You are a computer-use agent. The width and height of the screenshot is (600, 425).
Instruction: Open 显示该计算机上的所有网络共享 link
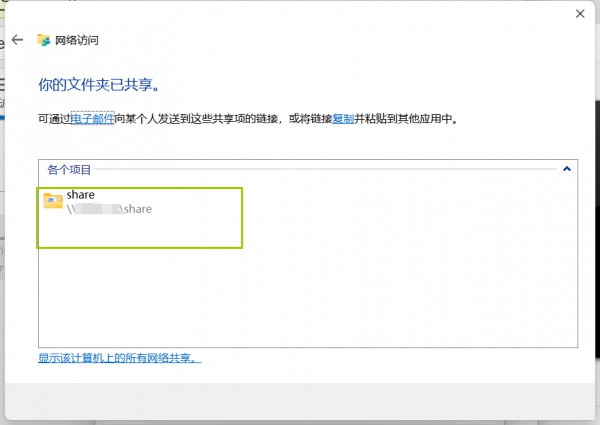(x=119, y=358)
